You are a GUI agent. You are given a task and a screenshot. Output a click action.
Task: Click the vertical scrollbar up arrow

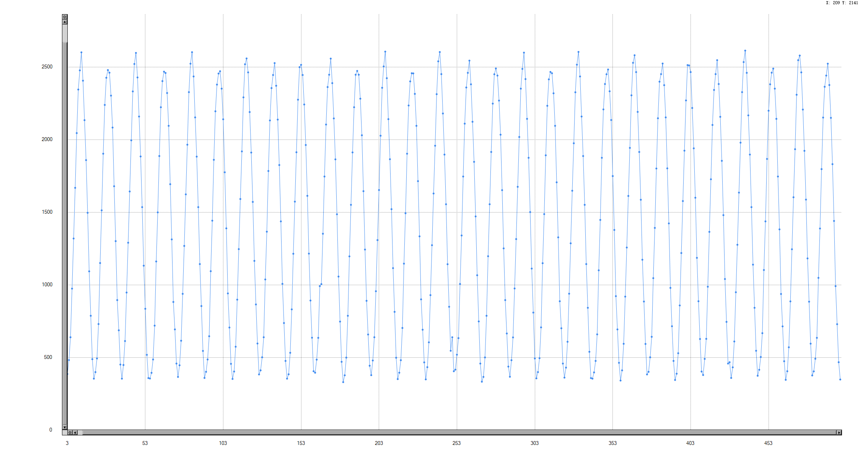pos(65,22)
